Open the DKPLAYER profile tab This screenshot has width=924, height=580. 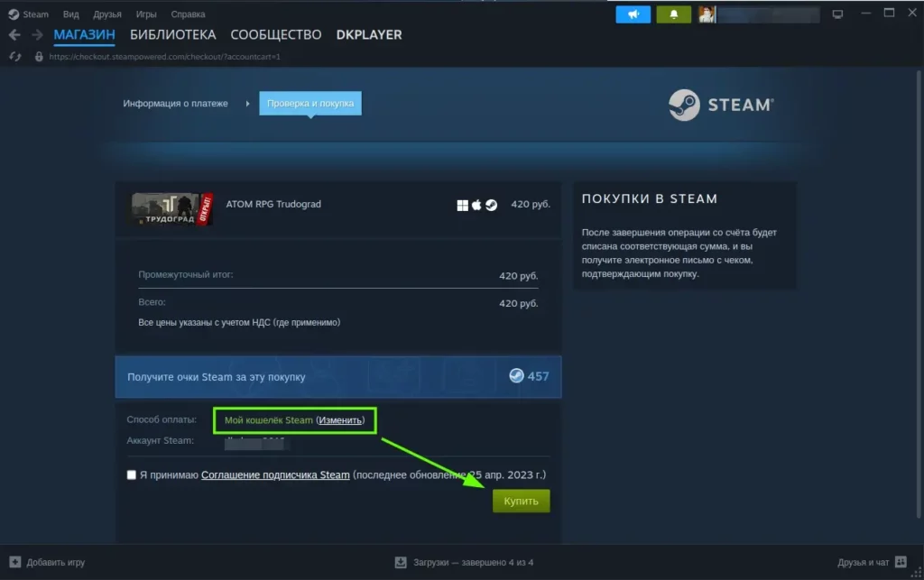click(x=369, y=35)
